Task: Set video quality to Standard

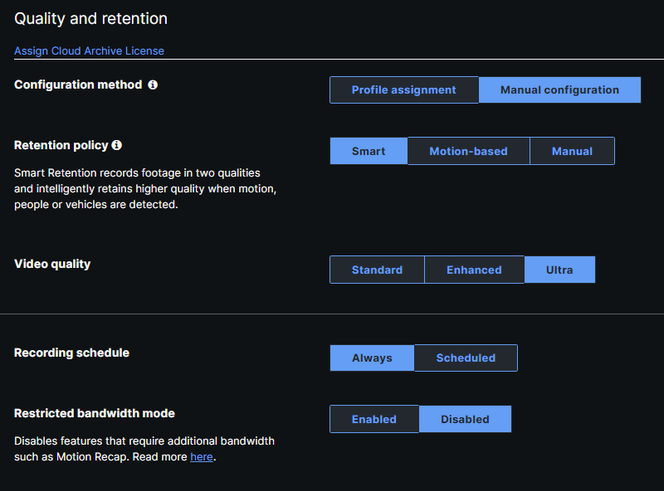Action: coord(377,270)
